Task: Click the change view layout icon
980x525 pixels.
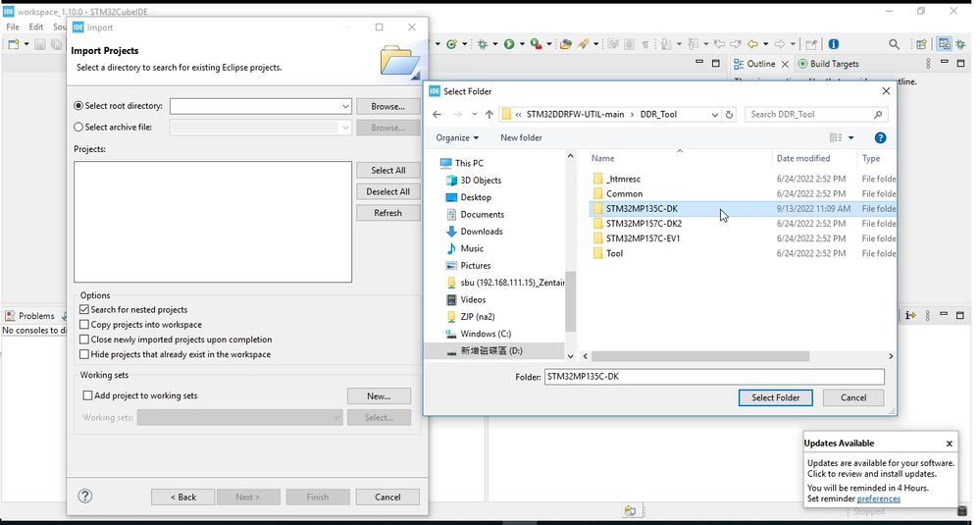Action: pyautogui.click(x=836, y=138)
